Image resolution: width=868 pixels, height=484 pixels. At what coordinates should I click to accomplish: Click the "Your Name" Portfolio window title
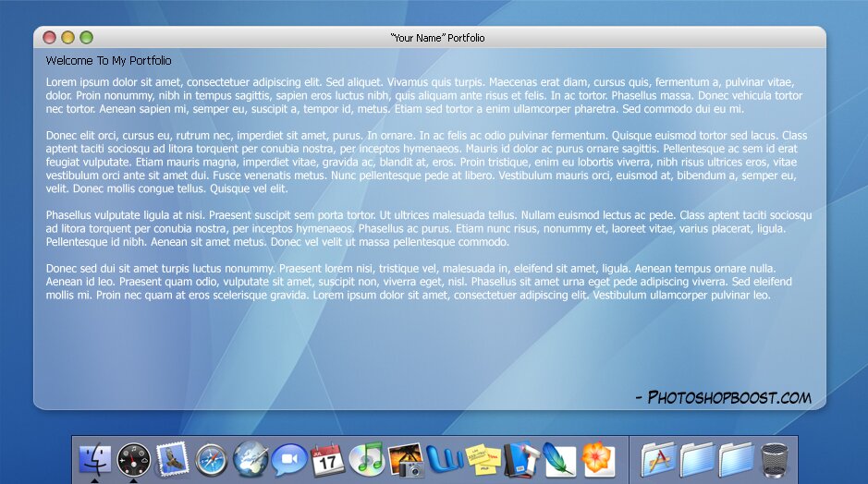pyautogui.click(x=437, y=38)
